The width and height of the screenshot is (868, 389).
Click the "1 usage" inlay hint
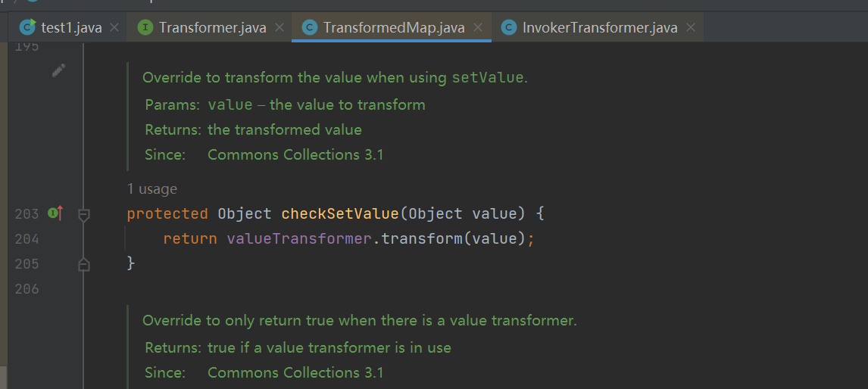pos(151,188)
